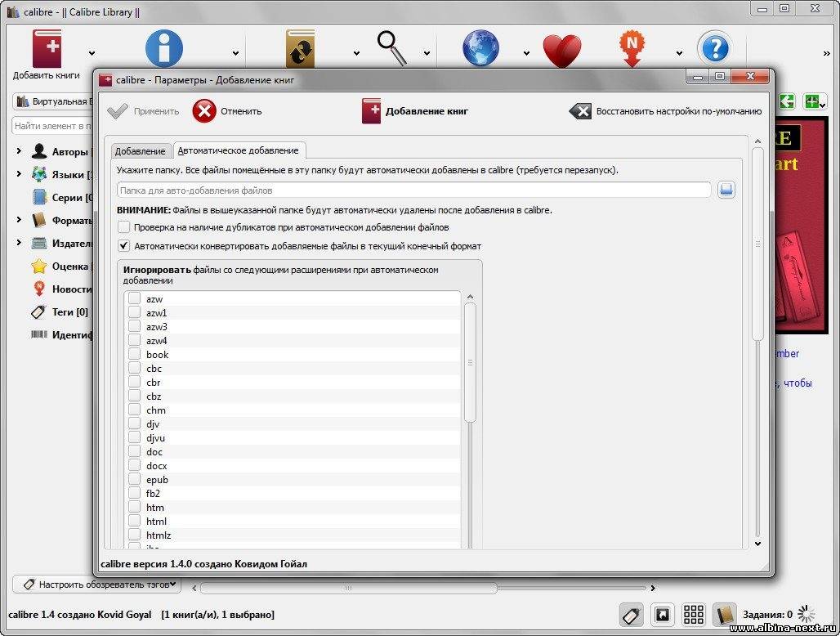Open the Fetch news N icon
The image size is (840, 636).
click(x=632, y=49)
